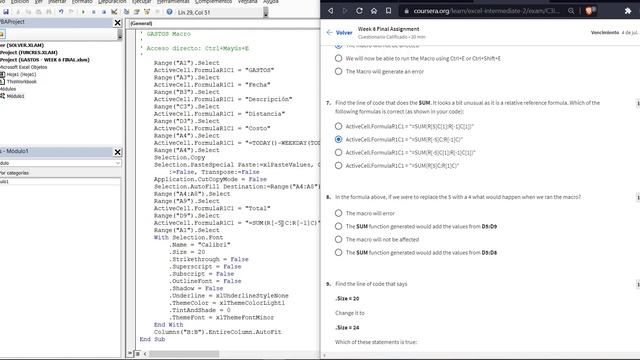Bookmark the page with the bookmark icon

(x=389, y=11)
